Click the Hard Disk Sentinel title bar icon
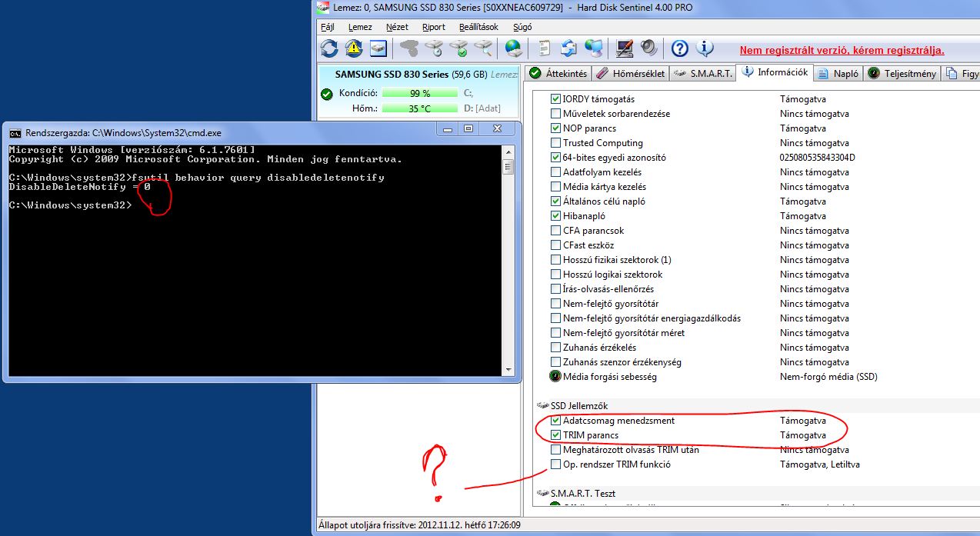This screenshot has height=536, width=980. (x=324, y=8)
